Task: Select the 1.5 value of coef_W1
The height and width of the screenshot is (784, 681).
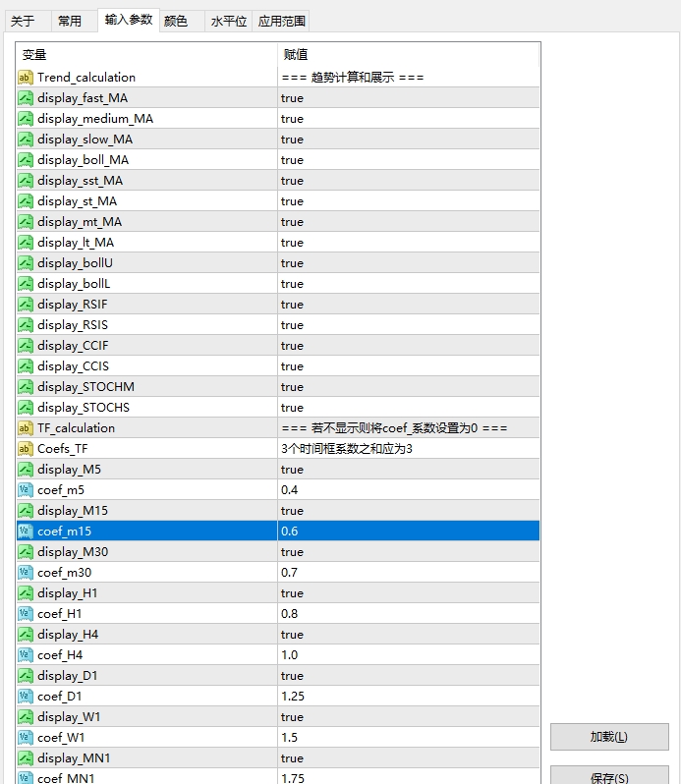Action: coord(290,738)
